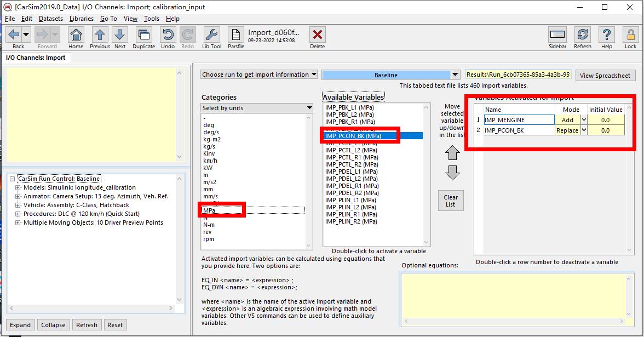This screenshot has height=337, width=644.
Task: Open the View menu
Action: click(130, 19)
